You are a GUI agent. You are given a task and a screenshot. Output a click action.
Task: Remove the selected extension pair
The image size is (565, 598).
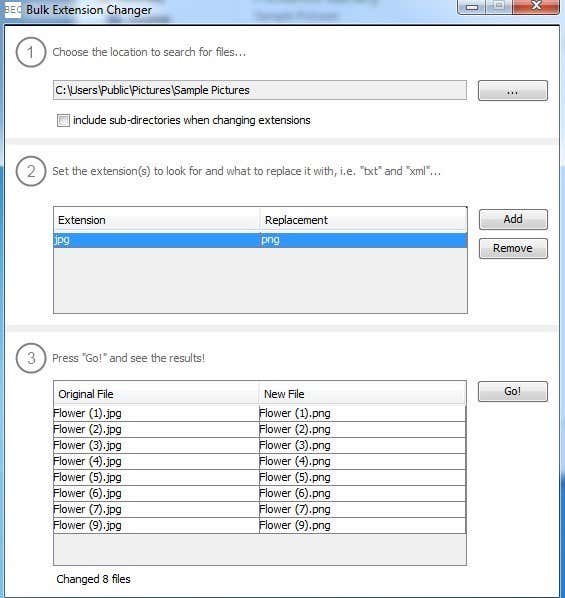(513, 248)
